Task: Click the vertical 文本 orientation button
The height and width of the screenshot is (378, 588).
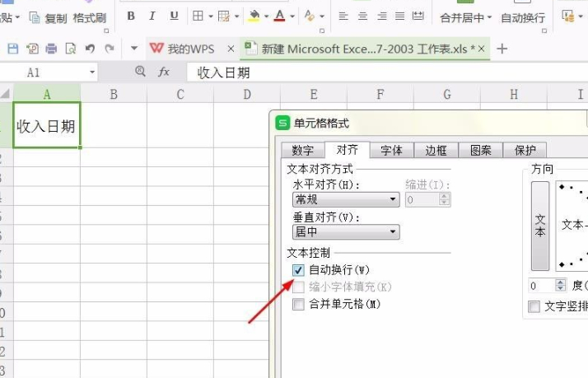Action: (540, 226)
